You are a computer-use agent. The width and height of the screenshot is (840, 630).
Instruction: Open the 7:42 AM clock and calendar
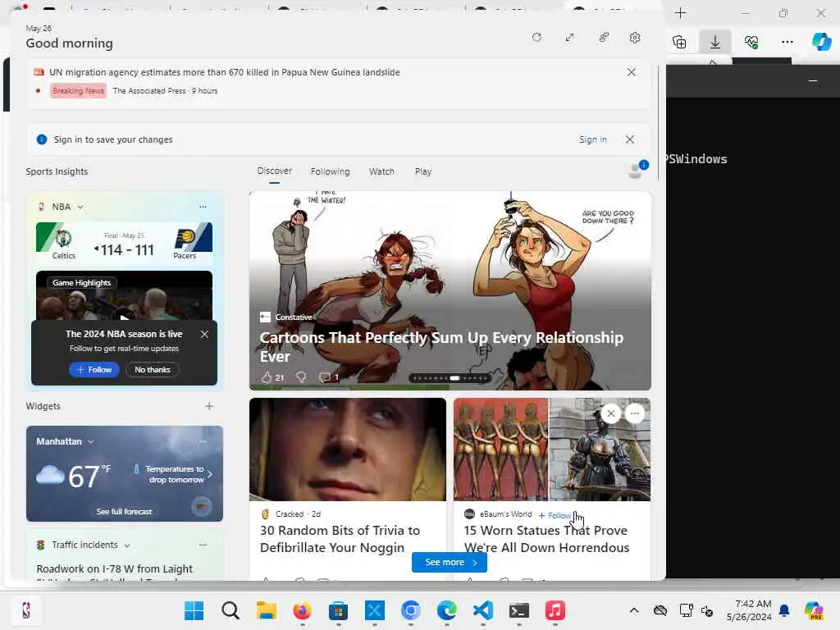[x=749, y=610]
